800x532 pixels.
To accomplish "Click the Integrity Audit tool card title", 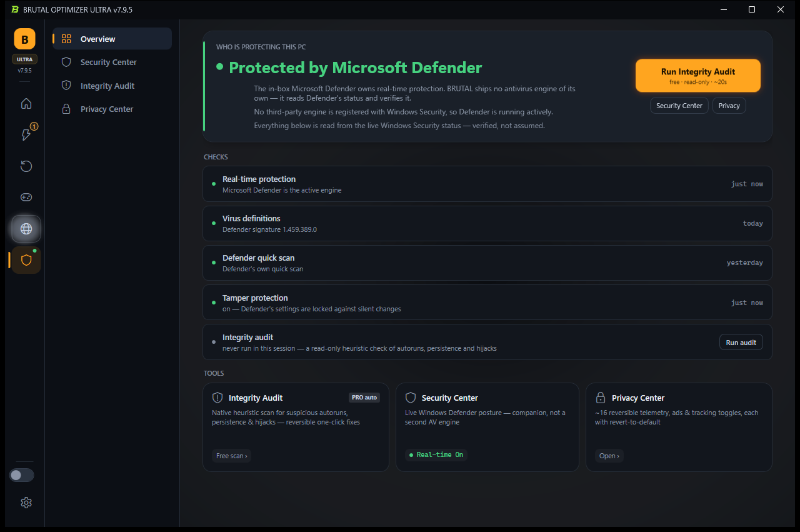I will tap(256, 398).
